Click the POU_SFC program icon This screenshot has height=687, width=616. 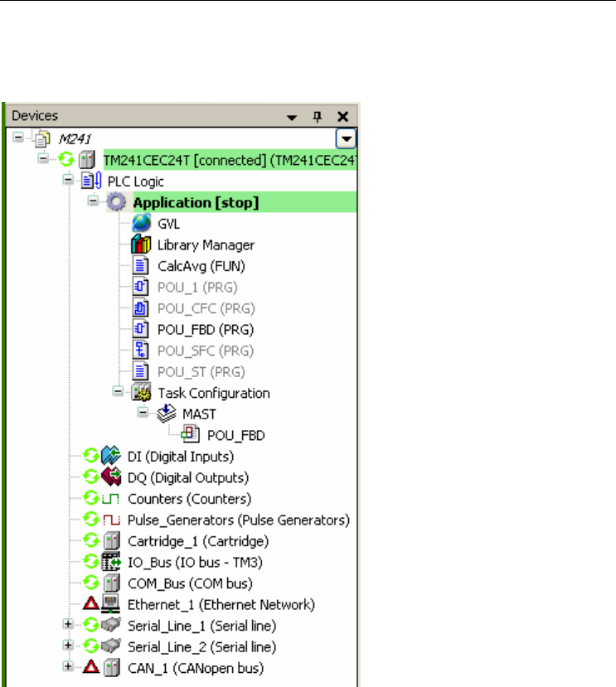tap(140, 350)
